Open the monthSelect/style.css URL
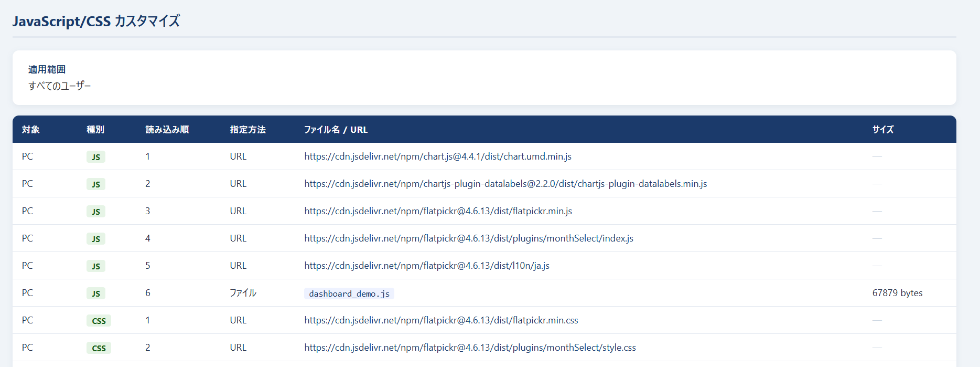980x367 pixels. pyautogui.click(x=470, y=348)
